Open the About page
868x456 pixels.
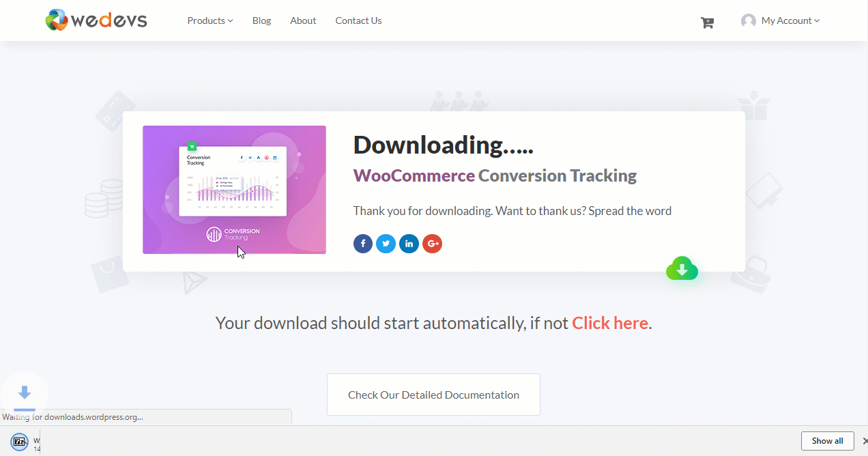point(303,20)
